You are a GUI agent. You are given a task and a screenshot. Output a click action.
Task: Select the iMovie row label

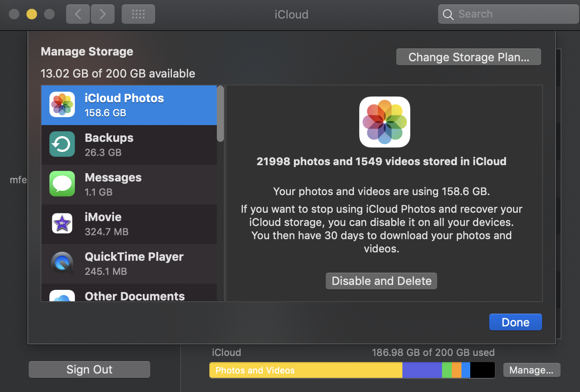click(x=103, y=217)
